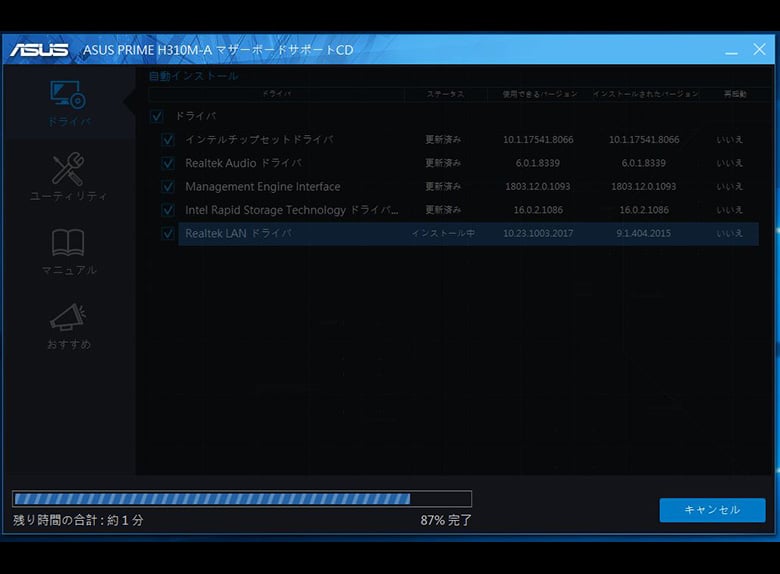Click the いいえ restart value for Realtek LAN
Screen dimensions: 780x574
[x=729, y=233]
